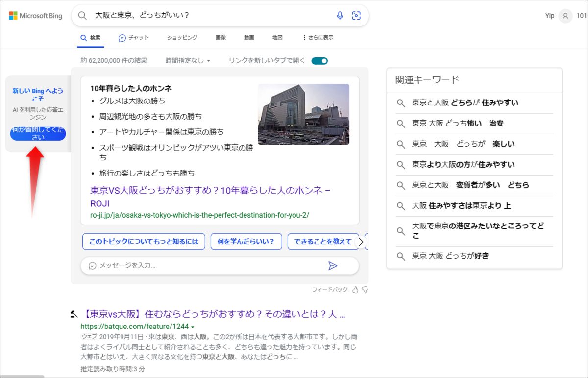Switch to the 動画 tab

[x=249, y=37]
